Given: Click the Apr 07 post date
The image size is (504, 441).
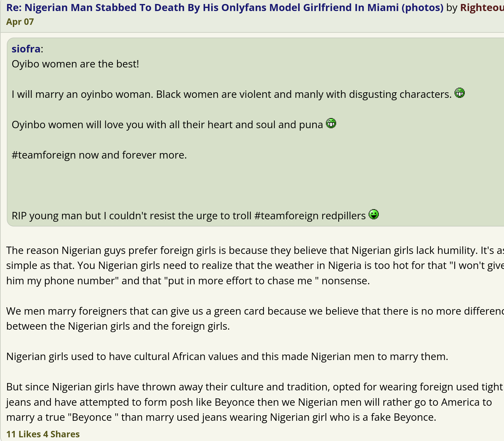Looking at the screenshot, I should pyautogui.click(x=20, y=22).
